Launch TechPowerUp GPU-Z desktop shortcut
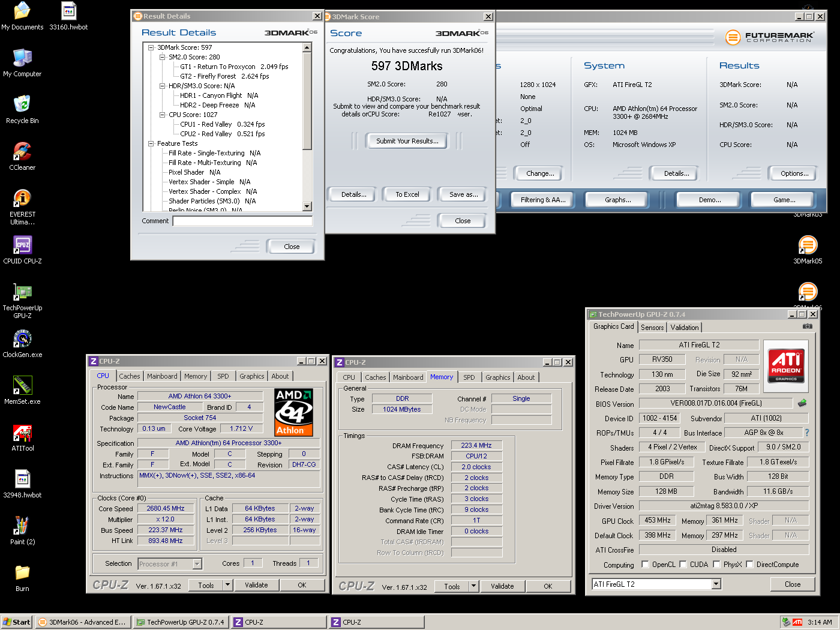The image size is (840, 630). (x=22, y=301)
